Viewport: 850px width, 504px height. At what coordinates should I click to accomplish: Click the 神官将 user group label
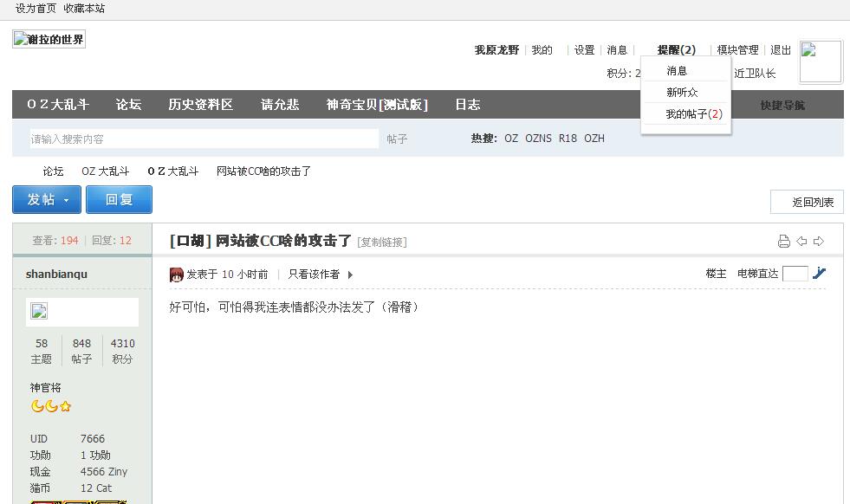coord(46,388)
